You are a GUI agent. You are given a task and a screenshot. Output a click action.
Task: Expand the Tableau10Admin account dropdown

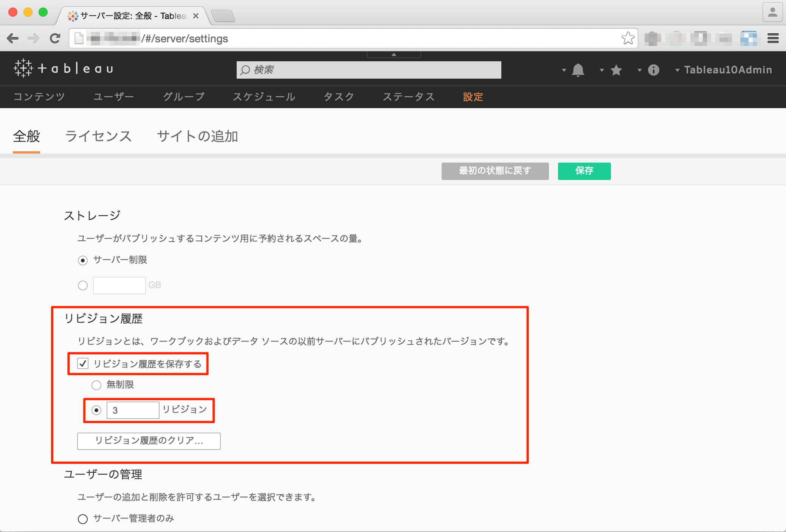tap(728, 70)
